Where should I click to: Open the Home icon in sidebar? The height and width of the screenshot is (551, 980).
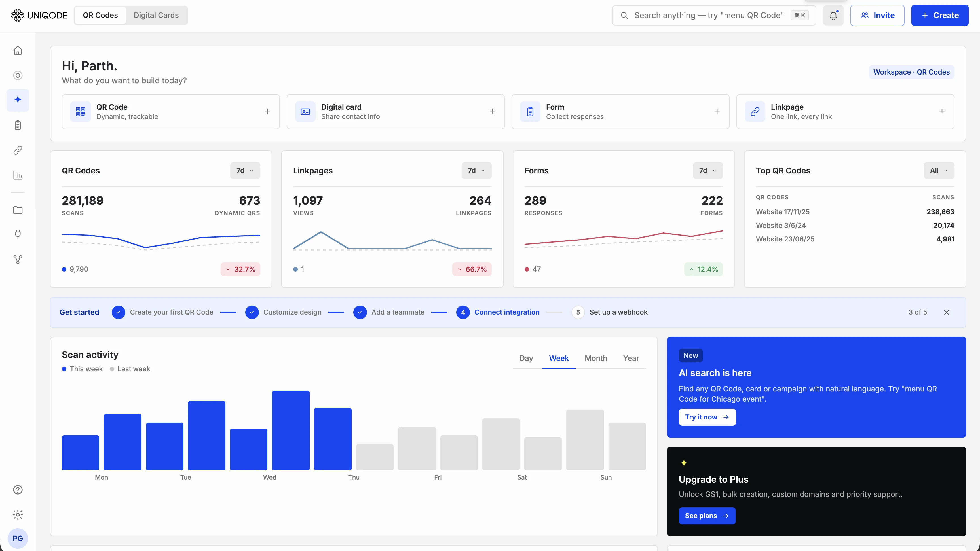(x=18, y=50)
